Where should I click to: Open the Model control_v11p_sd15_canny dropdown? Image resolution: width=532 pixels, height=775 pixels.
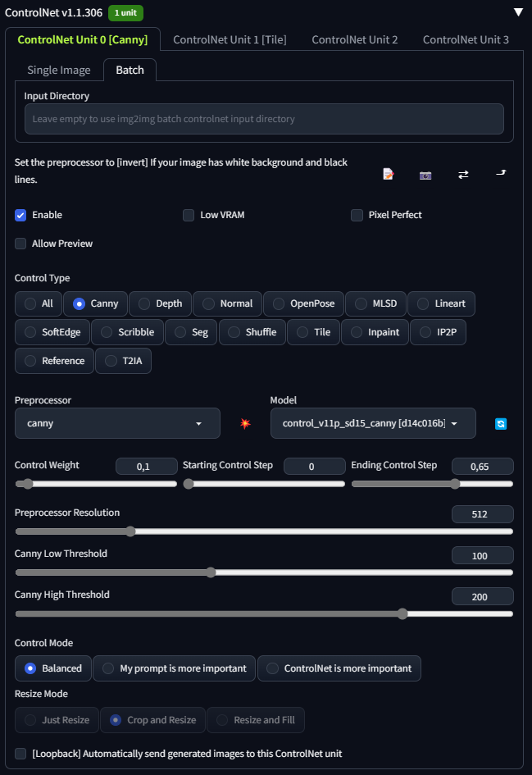373,423
